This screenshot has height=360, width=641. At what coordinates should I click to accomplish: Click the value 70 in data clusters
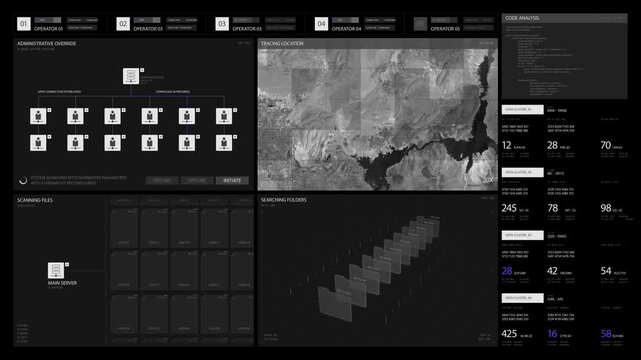605,145
